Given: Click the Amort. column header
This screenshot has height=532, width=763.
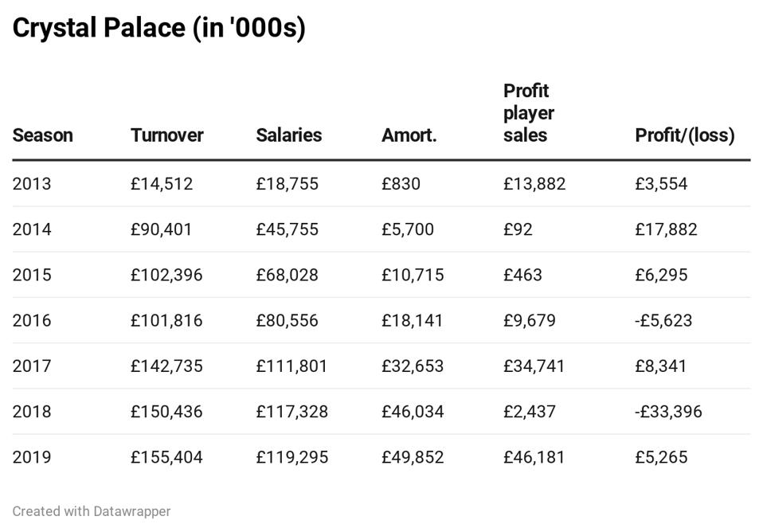Looking at the screenshot, I should [409, 135].
